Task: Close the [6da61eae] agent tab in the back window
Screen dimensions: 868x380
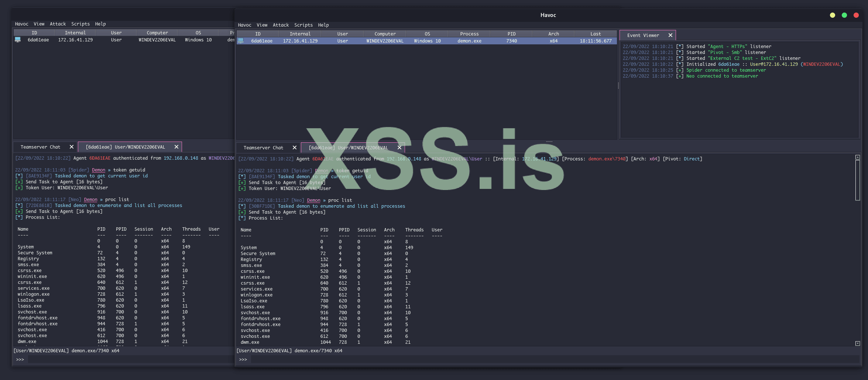Action: point(176,147)
